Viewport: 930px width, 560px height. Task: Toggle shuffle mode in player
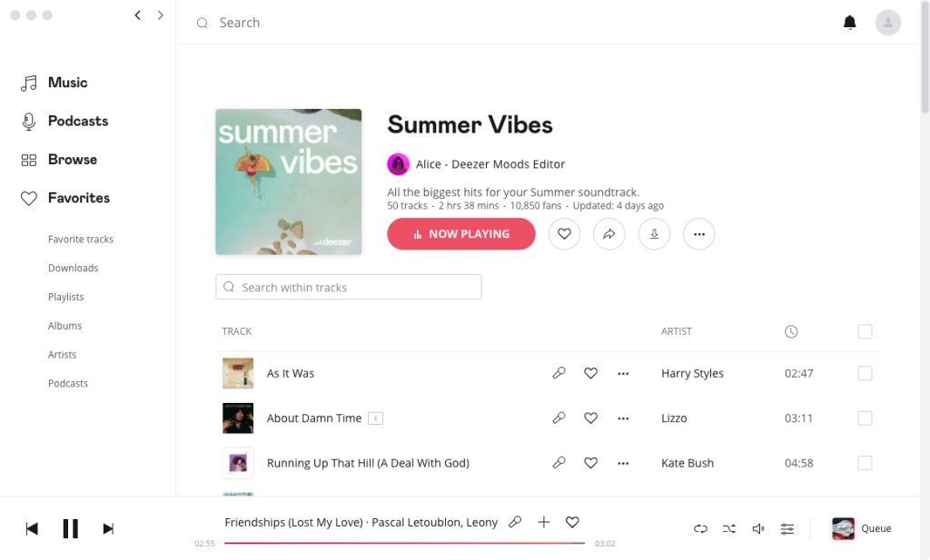click(x=729, y=528)
